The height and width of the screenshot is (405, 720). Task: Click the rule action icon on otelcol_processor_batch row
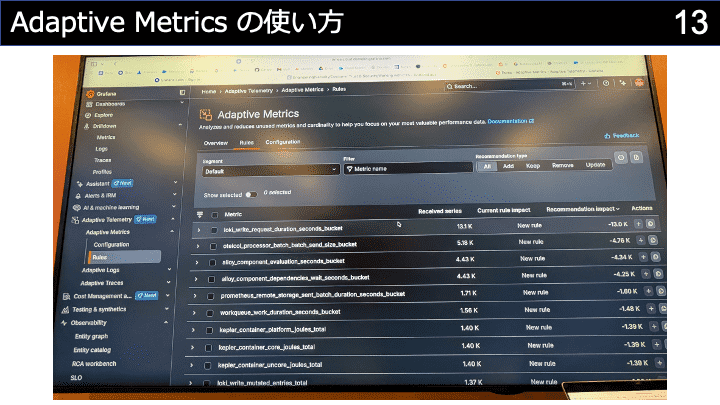pos(653,241)
